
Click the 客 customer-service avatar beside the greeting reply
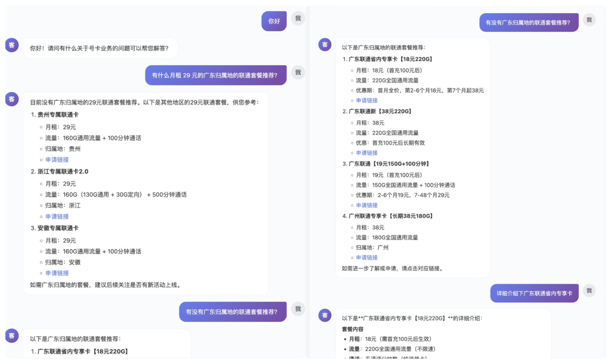pos(12,45)
